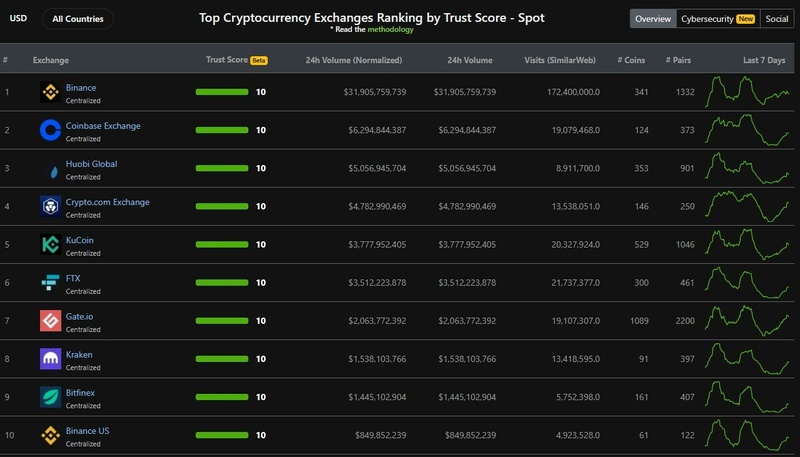800x457 pixels.
Task: Switch to the Cybersecurity tab
Action: click(x=717, y=19)
